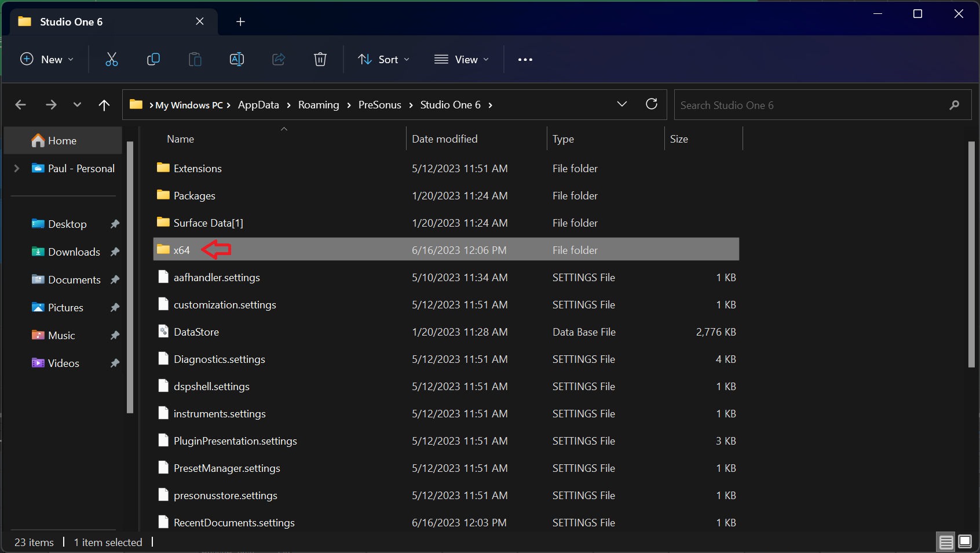
Task: Close the Studio One 6 tab
Action: point(200,21)
